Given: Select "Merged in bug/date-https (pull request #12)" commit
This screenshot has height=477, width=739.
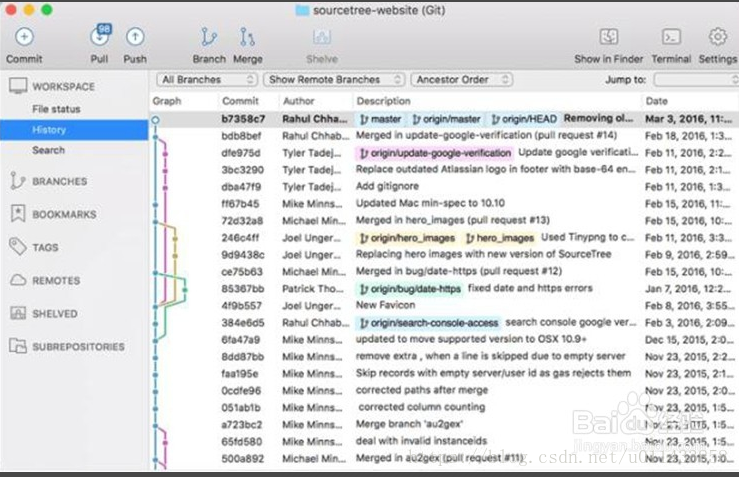Looking at the screenshot, I should tap(459, 271).
